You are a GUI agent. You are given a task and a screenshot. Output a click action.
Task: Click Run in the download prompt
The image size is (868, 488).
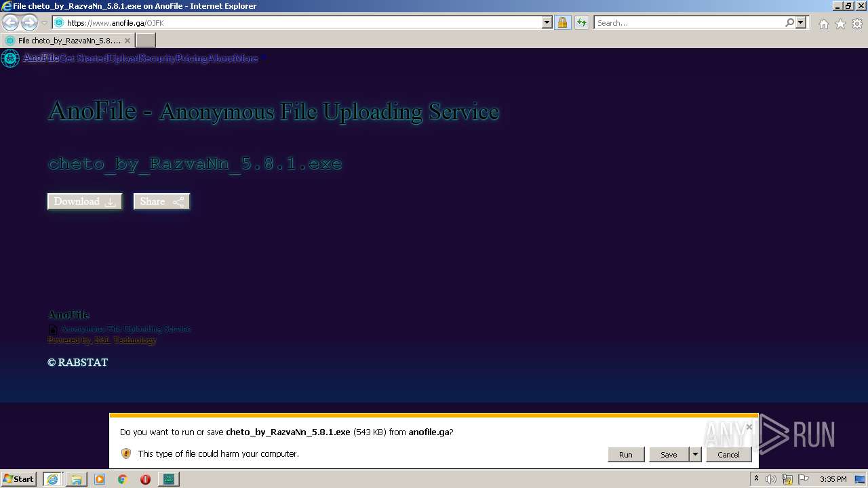pos(626,455)
